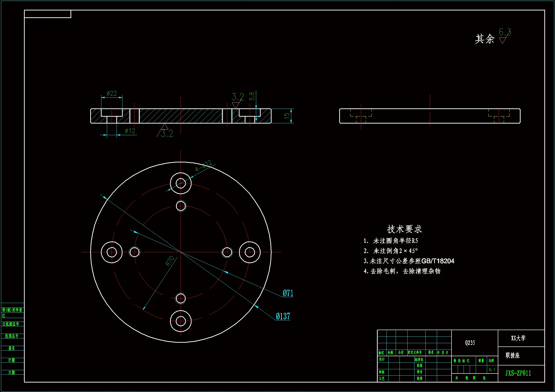The image size is (555, 392).
Task: Select the 联接座 part name cell
Action: coord(513,355)
